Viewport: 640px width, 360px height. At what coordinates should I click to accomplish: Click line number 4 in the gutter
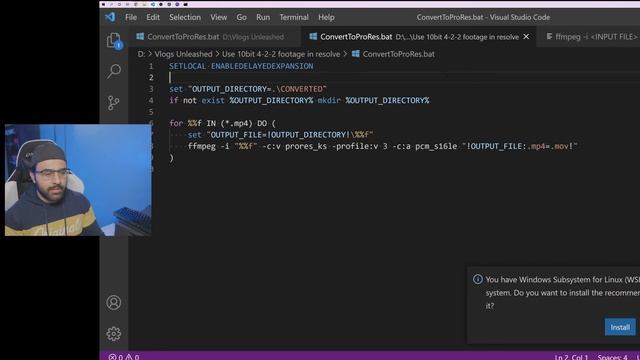151,100
